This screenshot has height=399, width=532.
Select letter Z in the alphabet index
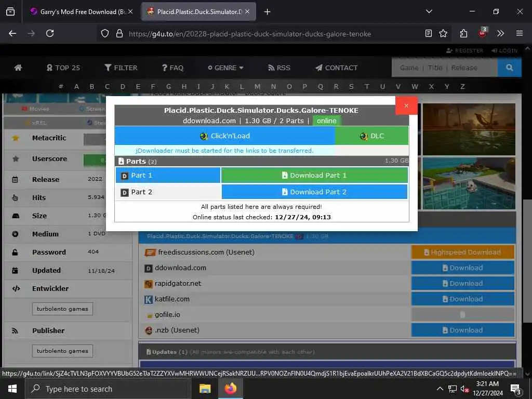pos(462,87)
